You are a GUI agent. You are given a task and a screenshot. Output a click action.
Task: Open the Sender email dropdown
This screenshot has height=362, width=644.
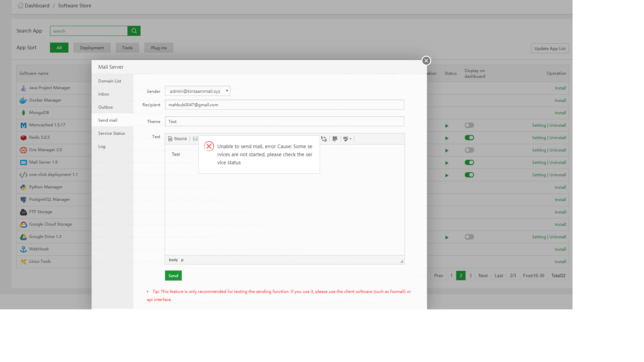198,91
